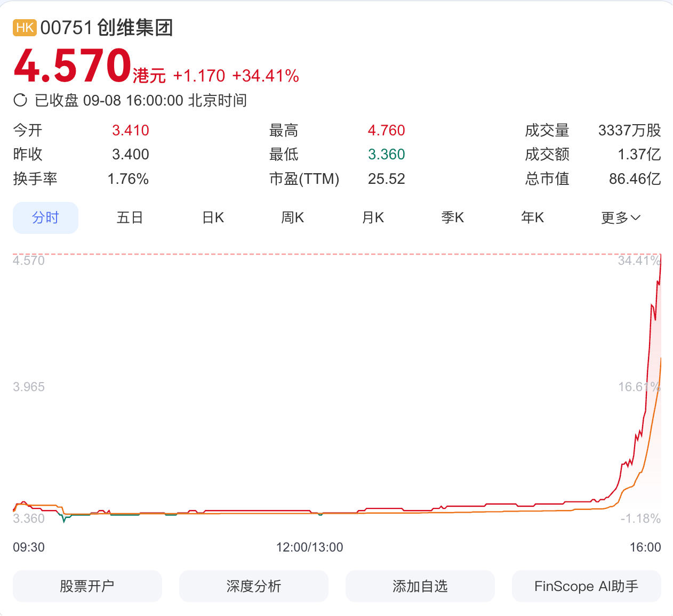
Task: Open the 日K daily candlestick tab
Action: (x=213, y=218)
